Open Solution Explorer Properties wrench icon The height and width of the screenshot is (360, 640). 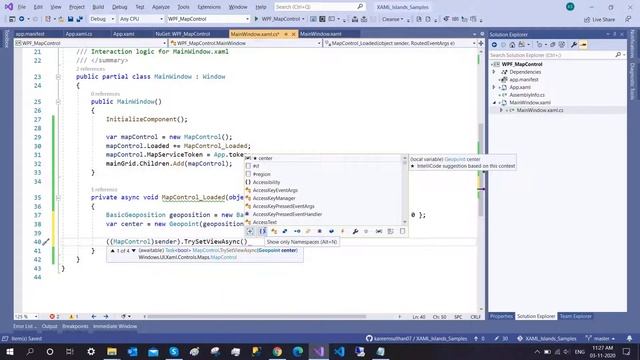[x=574, y=44]
